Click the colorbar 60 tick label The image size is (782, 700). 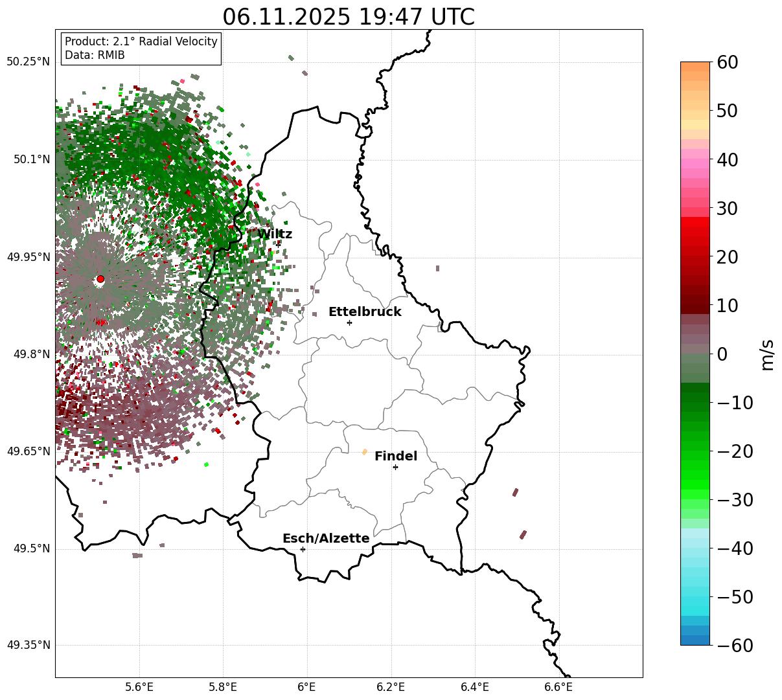point(729,62)
